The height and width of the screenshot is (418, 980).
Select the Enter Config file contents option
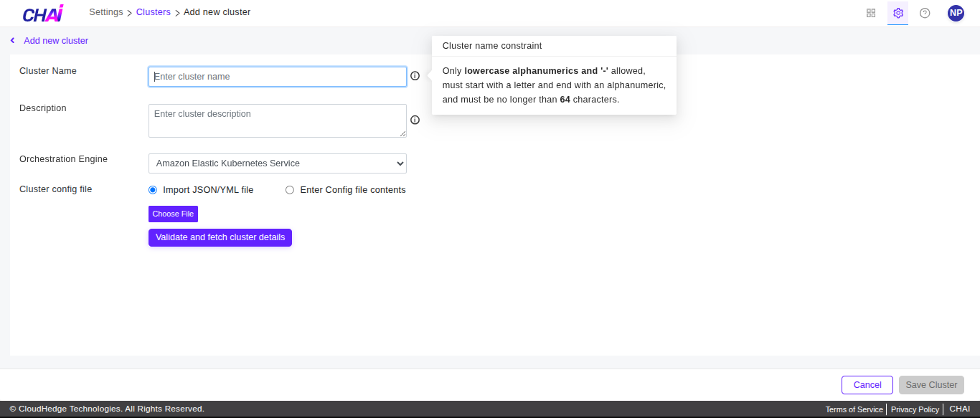coord(290,189)
